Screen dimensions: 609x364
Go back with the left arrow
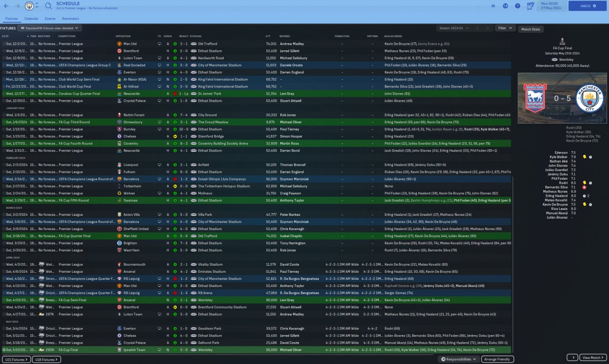tap(7, 6)
